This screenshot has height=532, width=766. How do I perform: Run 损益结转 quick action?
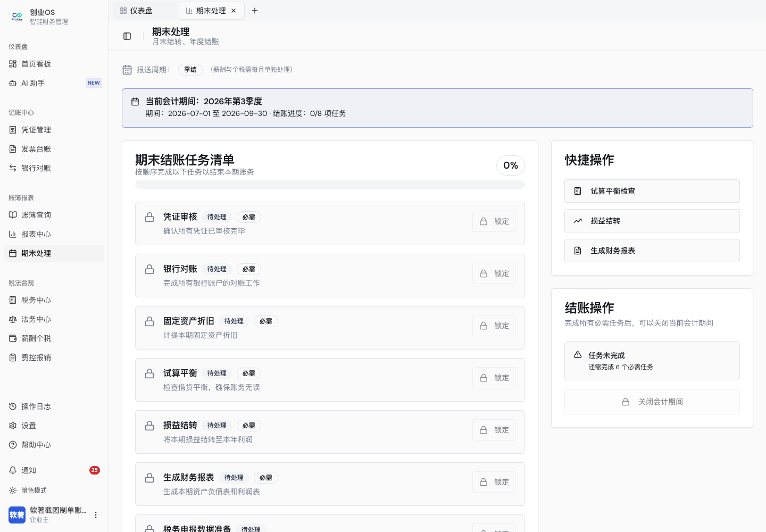click(x=652, y=221)
